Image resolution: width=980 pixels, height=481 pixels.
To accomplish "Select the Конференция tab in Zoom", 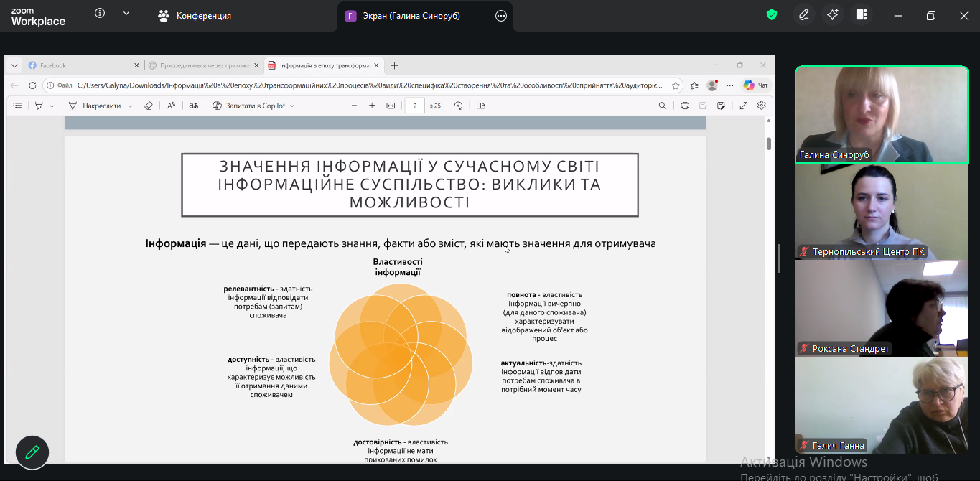I will [x=195, y=16].
